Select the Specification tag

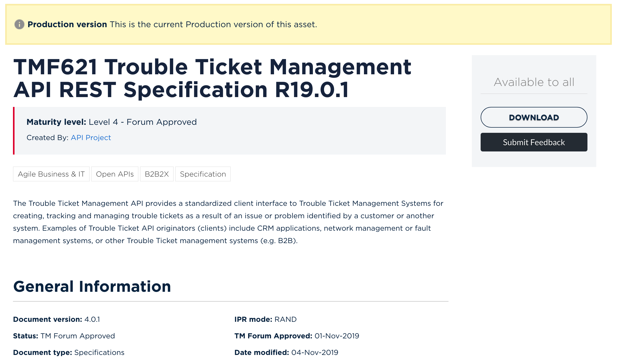[203, 174]
